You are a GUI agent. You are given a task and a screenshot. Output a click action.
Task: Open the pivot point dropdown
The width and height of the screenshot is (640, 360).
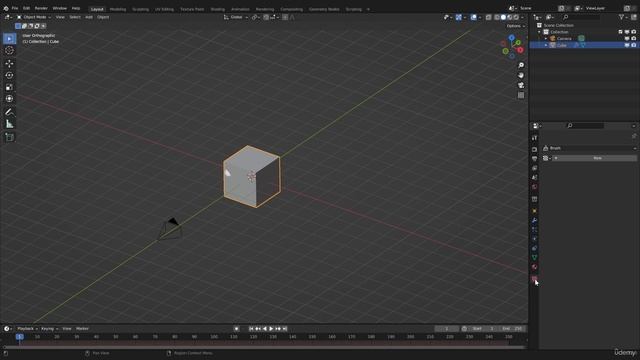[256, 17]
